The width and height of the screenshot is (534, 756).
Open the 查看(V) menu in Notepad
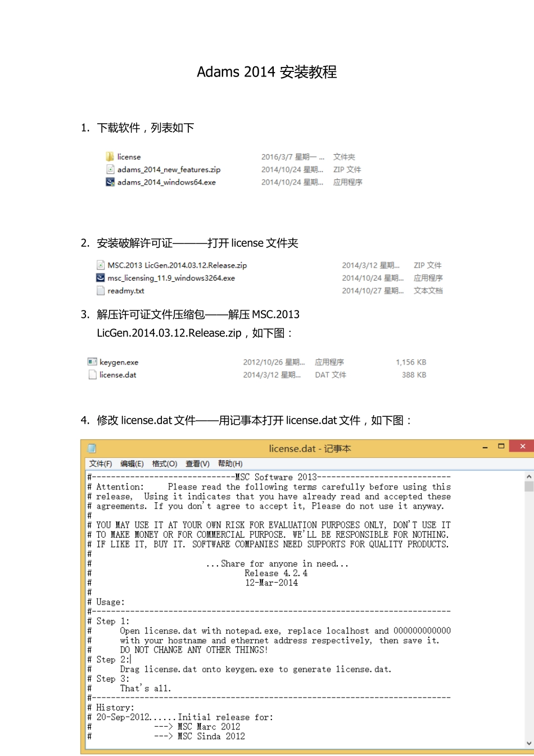pos(197,463)
